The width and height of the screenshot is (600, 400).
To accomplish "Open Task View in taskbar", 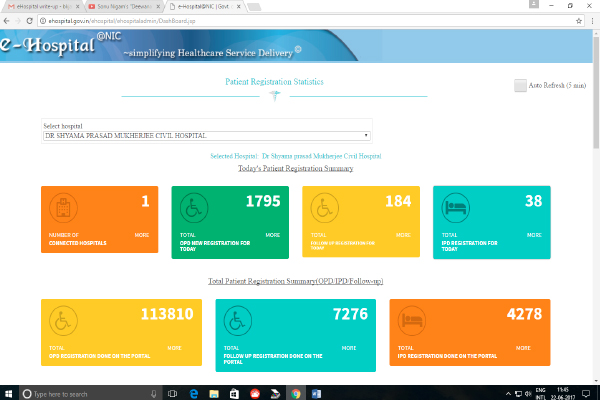I will coord(173,393).
